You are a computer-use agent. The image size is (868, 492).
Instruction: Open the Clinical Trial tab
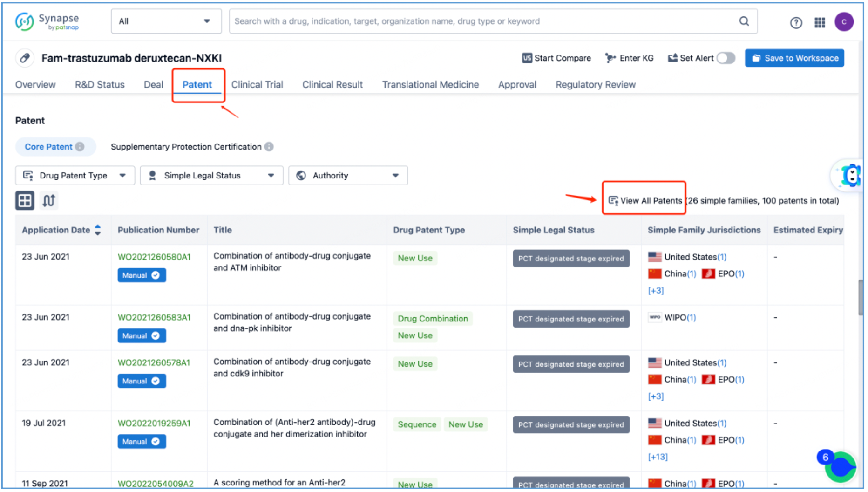[257, 85]
